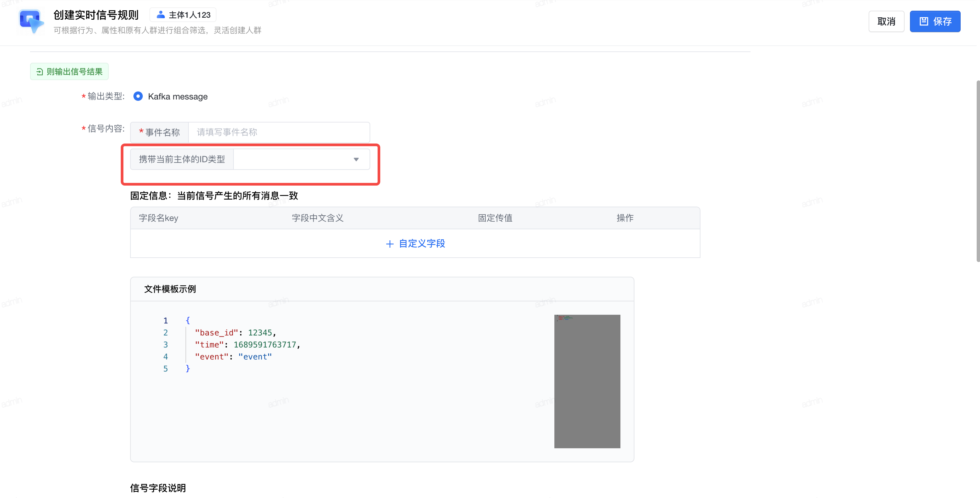Click the 取消 button

point(886,21)
